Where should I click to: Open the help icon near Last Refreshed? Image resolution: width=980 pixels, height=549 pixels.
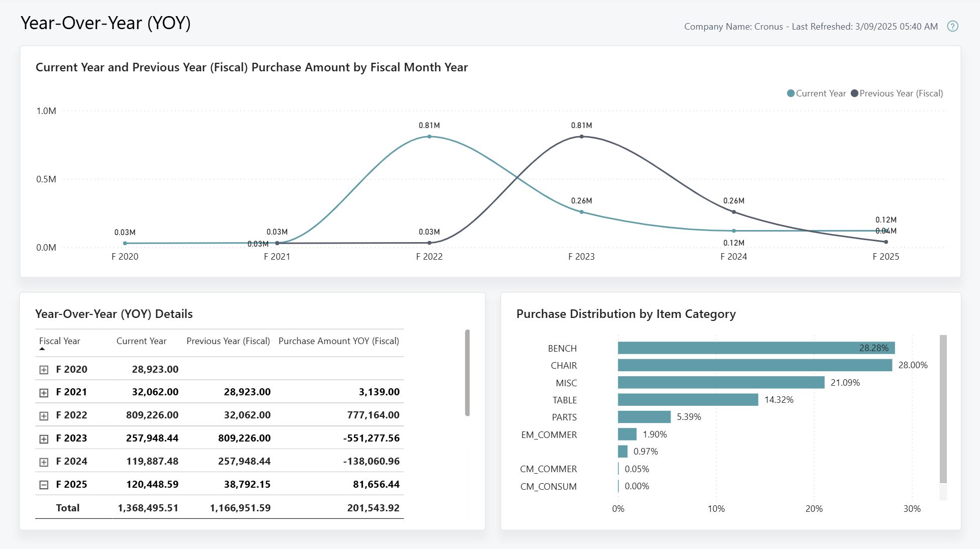coord(953,26)
